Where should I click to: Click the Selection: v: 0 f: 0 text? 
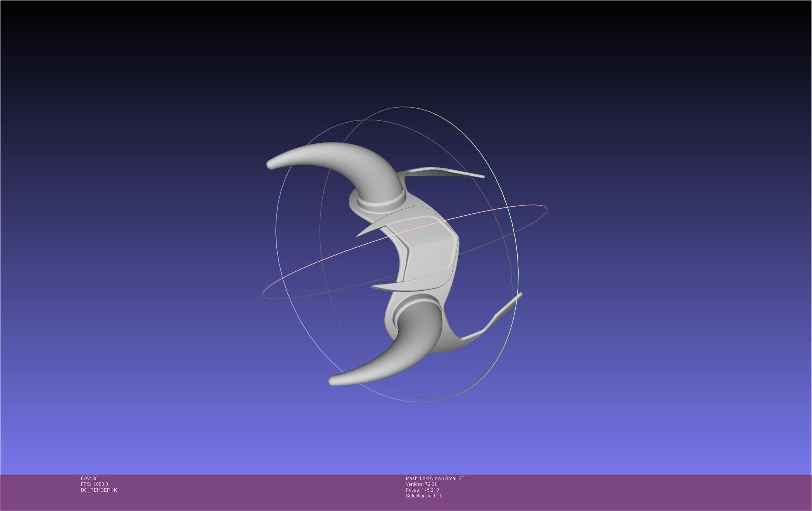pyautogui.click(x=424, y=496)
